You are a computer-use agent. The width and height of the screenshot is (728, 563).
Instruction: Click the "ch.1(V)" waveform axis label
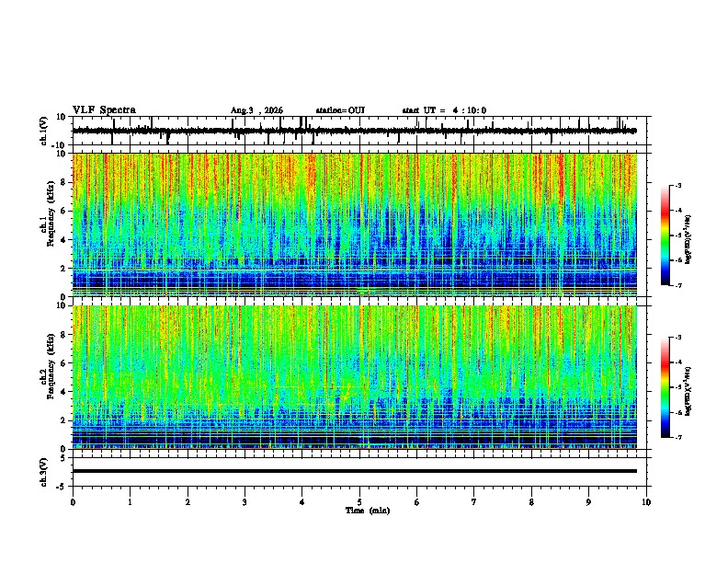click(x=44, y=131)
